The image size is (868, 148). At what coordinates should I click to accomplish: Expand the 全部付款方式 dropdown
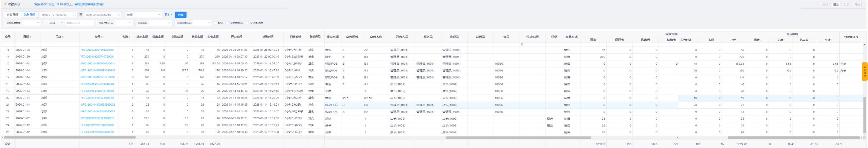pyautogui.click(x=115, y=23)
